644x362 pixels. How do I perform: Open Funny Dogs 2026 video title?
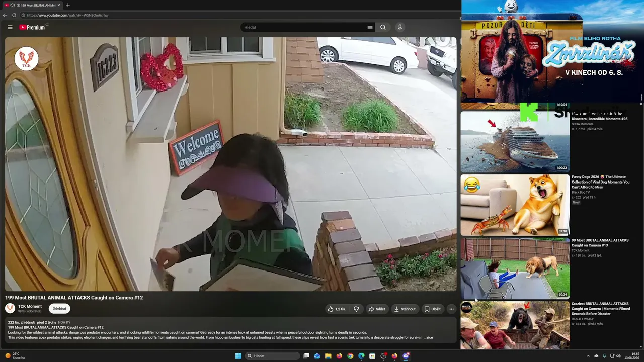pyautogui.click(x=600, y=182)
